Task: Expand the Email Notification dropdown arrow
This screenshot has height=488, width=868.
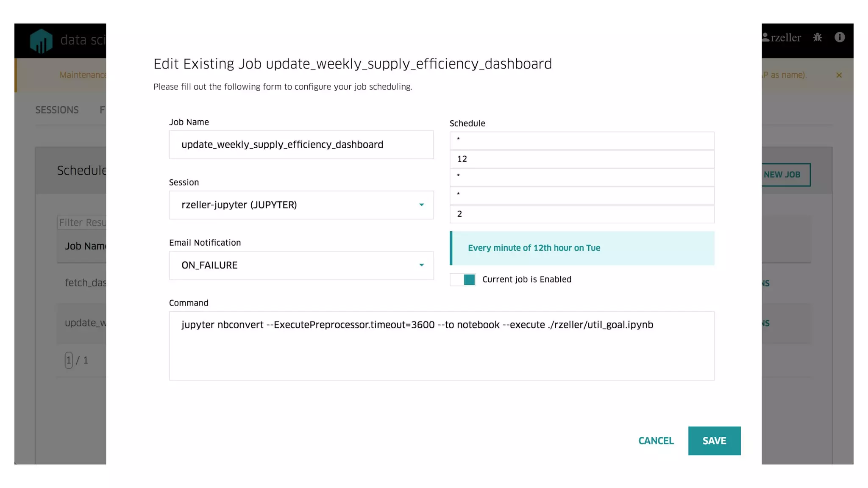Action: (x=421, y=265)
